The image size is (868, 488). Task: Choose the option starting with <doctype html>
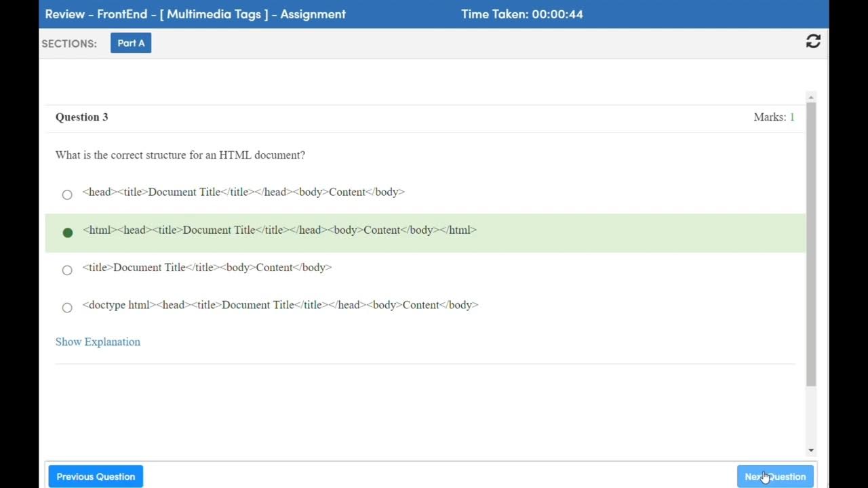click(x=67, y=307)
